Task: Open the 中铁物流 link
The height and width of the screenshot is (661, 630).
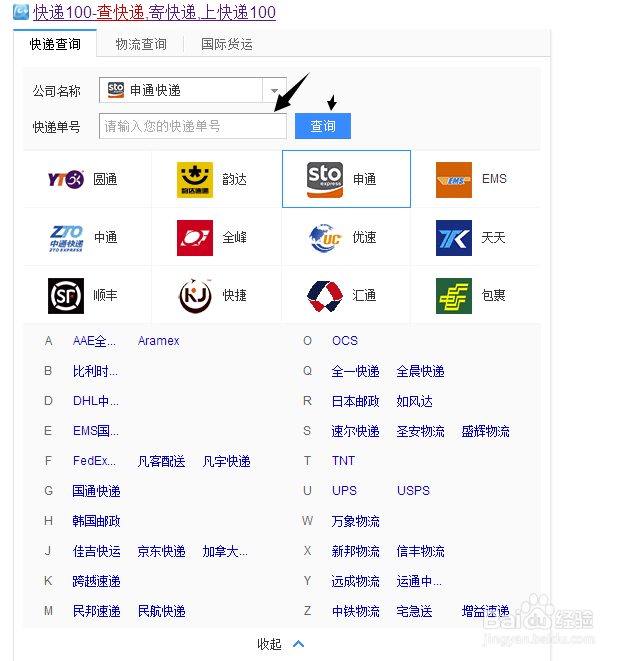Action: coord(355,611)
